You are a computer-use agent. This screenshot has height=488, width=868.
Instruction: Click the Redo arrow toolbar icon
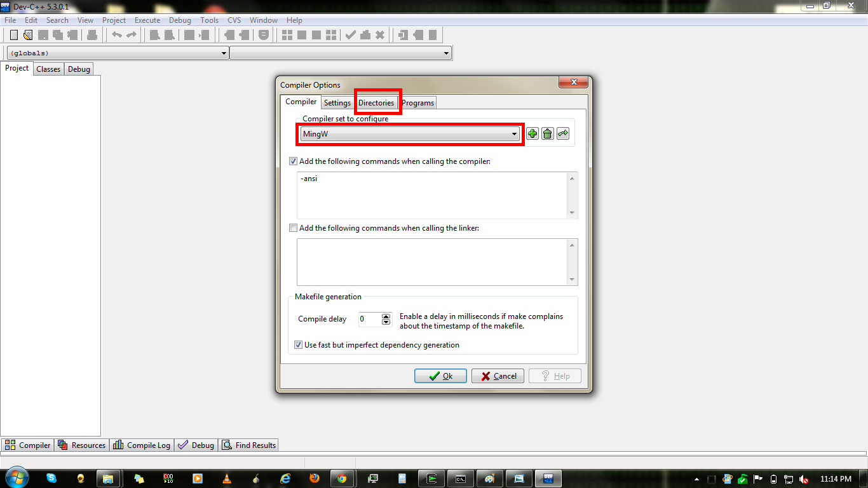coord(132,35)
